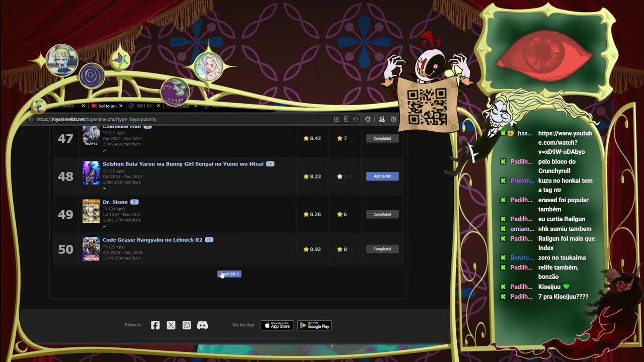This screenshot has width=644, height=362.
Task: Add Seishun Buta Yarou to your list
Action: pos(382,176)
